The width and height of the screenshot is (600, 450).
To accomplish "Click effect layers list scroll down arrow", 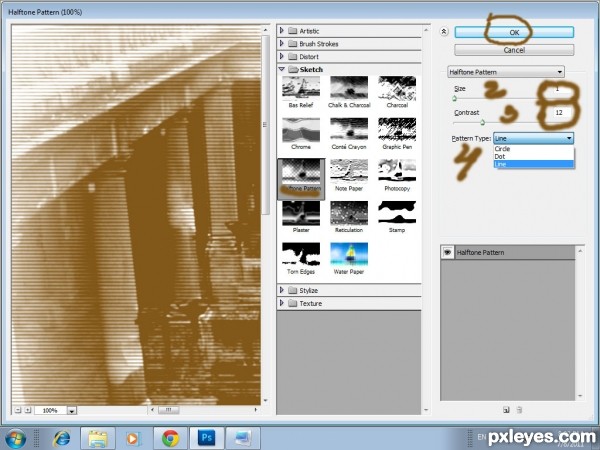I will 580,396.
